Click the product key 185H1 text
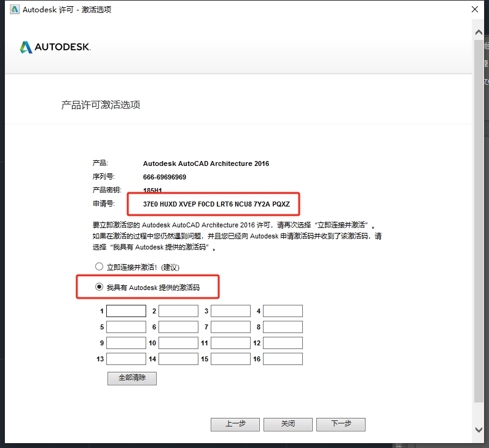The width and height of the screenshot is (489, 448). tap(152, 190)
